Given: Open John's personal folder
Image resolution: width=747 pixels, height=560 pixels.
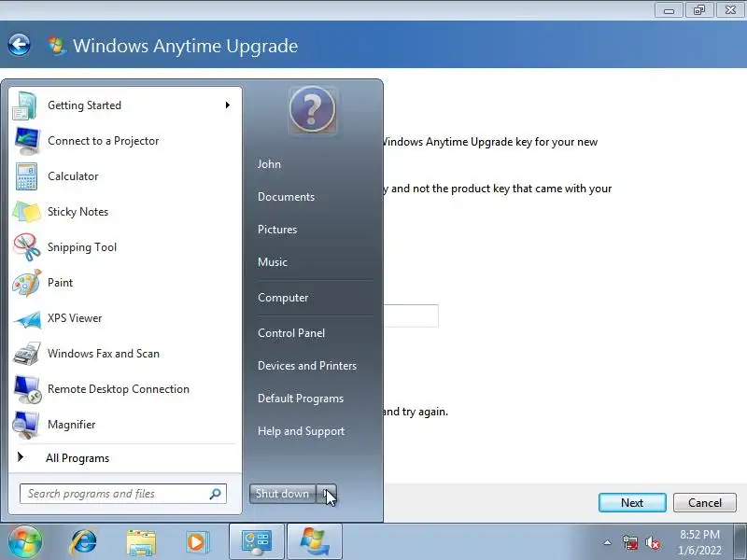Looking at the screenshot, I should click(x=269, y=164).
